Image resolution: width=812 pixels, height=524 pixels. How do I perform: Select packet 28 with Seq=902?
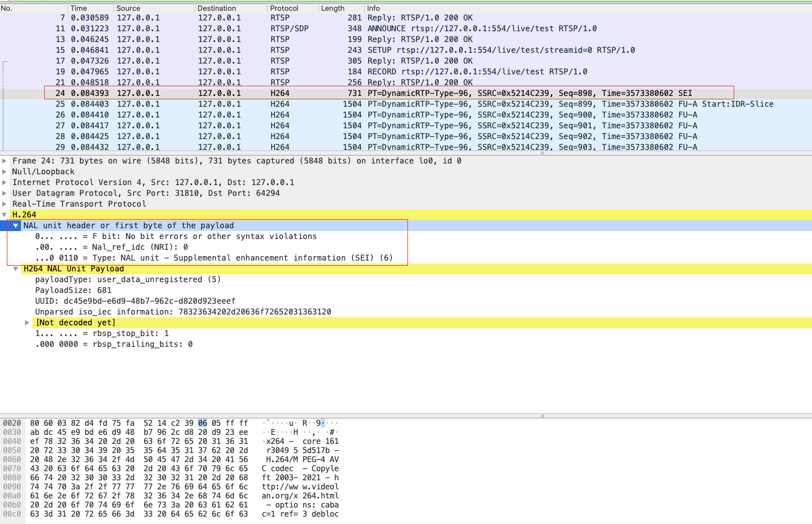406,136
